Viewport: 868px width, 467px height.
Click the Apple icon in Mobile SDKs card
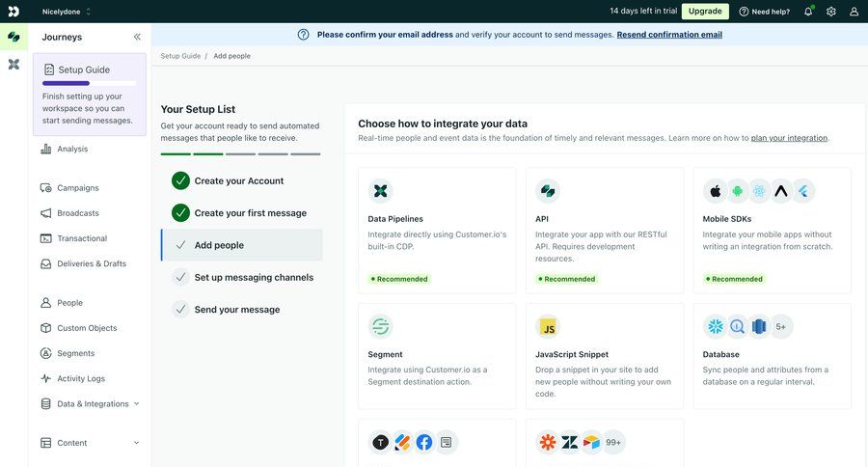coord(716,191)
